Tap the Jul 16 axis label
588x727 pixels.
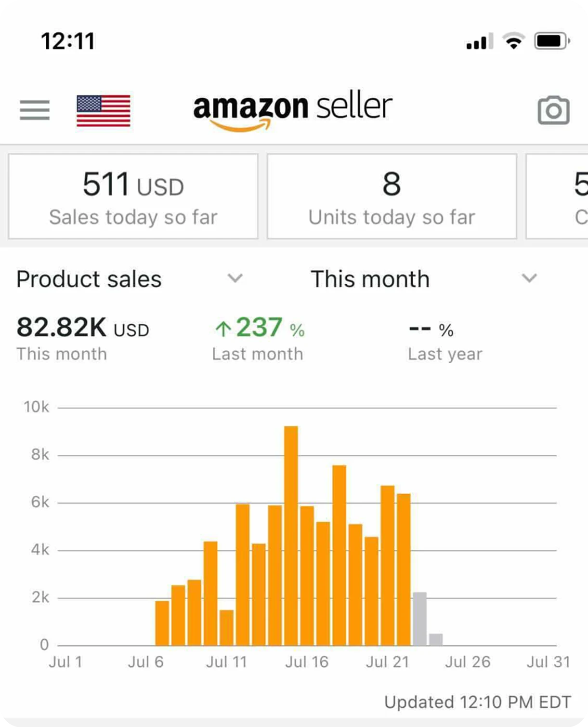(x=307, y=662)
